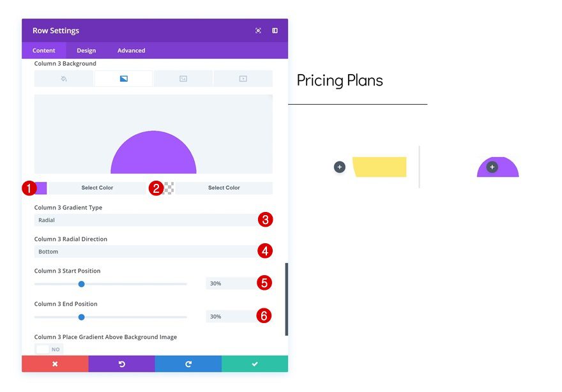Open the background image option
Image resolution: width=562 pixels, height=392 pixels.
(183, 78)
